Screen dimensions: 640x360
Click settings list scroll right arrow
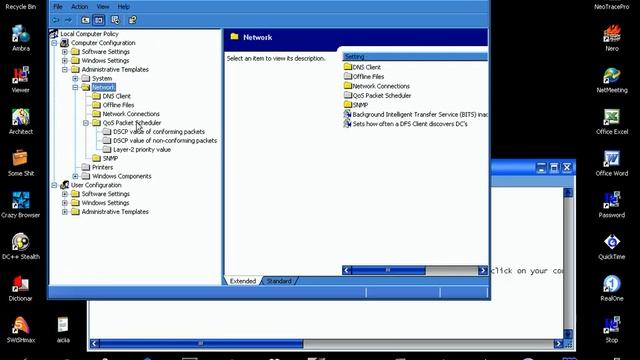pos(483,270)
